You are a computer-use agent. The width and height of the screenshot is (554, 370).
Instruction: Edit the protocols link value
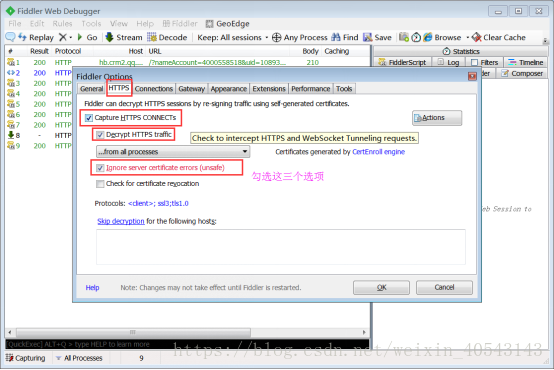pos(158,204)
